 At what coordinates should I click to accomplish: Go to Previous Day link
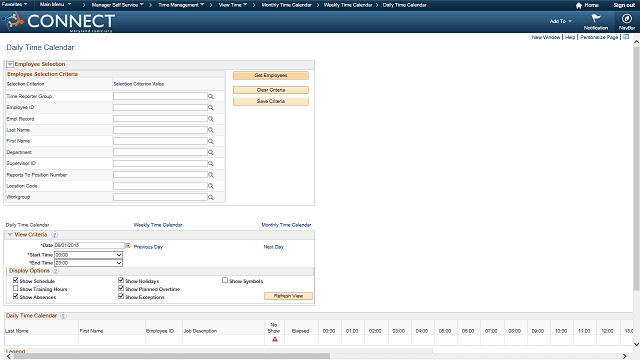pos(148,247)
